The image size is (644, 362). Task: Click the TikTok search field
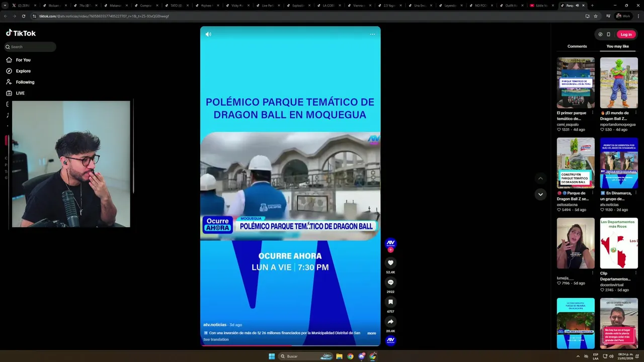coord(30,47)
